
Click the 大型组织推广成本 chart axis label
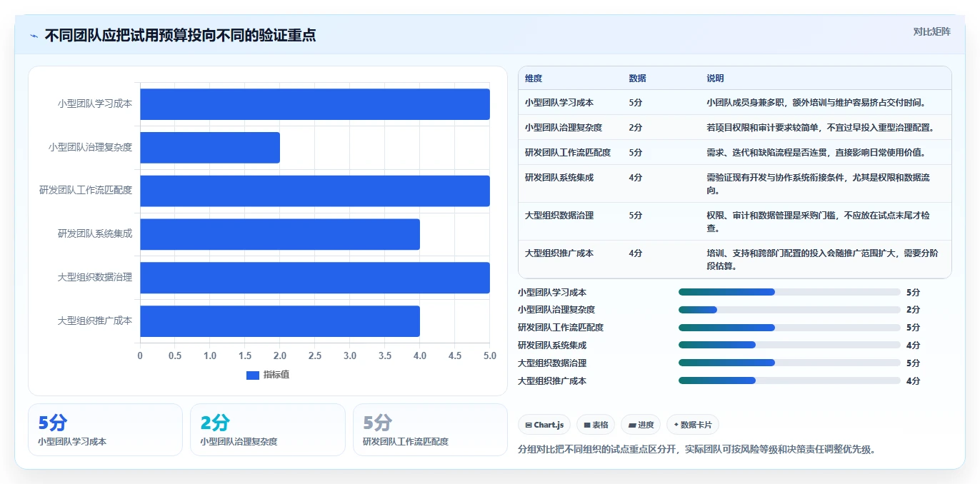click(95, 321)
